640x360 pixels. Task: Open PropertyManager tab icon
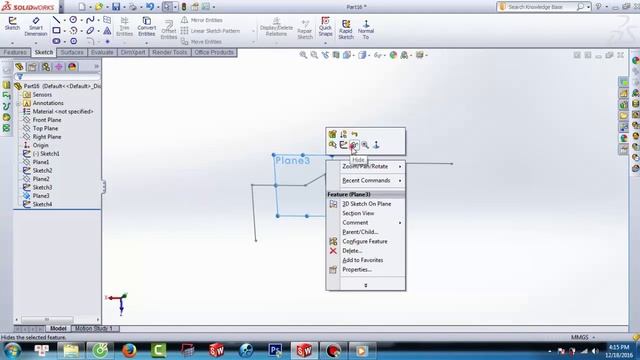coord(32,67)
